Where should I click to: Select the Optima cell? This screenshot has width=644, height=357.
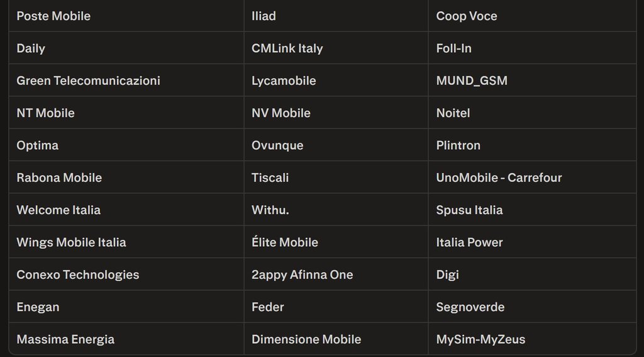point(37,145)
